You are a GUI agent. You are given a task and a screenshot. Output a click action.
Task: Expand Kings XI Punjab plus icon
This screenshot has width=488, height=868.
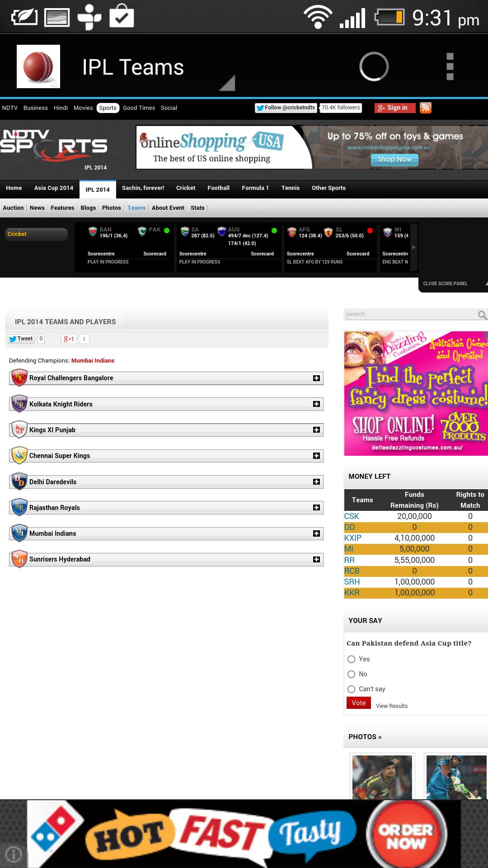pos(316,430)
